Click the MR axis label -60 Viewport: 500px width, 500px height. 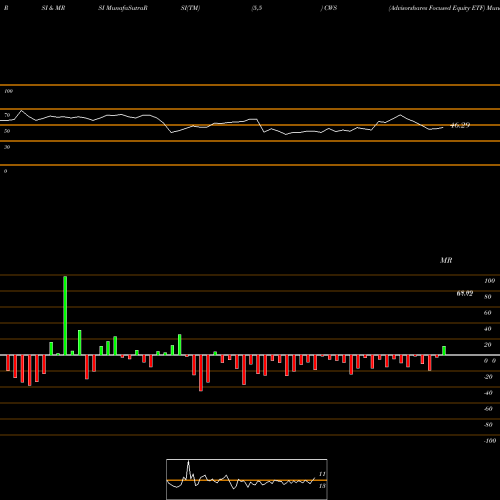[488, 409]
